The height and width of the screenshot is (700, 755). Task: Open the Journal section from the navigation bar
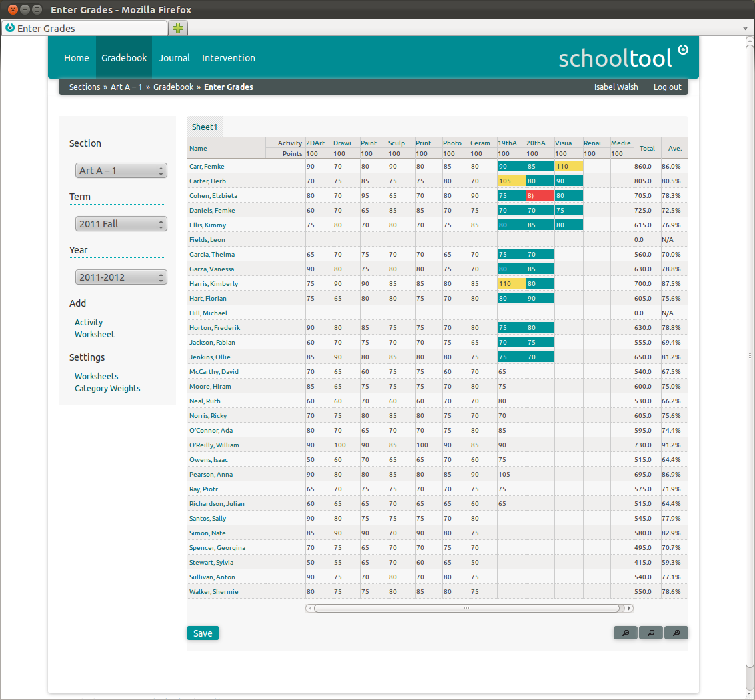[174, 58]
